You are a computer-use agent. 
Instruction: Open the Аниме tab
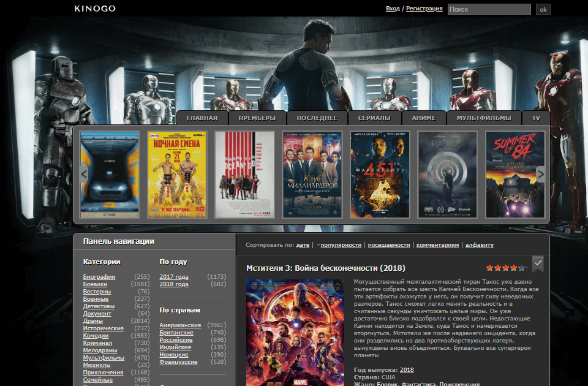click(x=424, y=118)
